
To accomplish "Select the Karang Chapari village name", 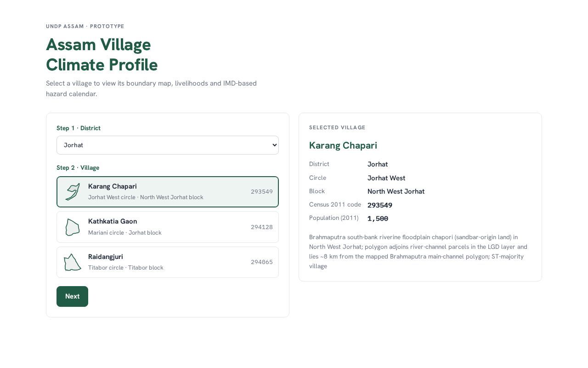I will 113,186.
